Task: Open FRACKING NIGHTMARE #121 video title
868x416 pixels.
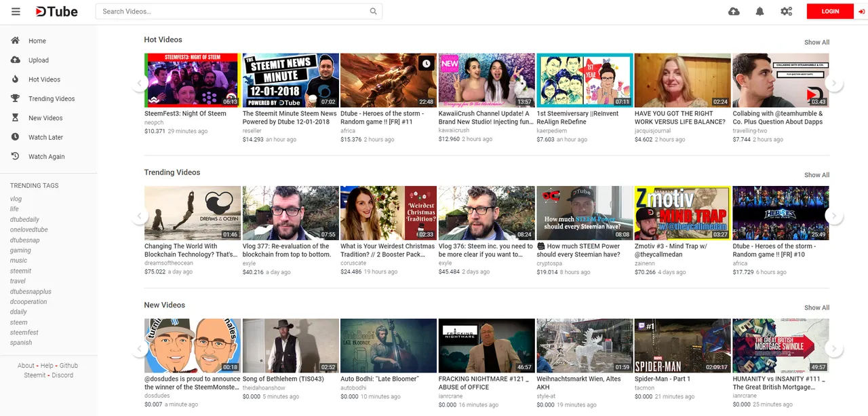Action: (483, 383)
